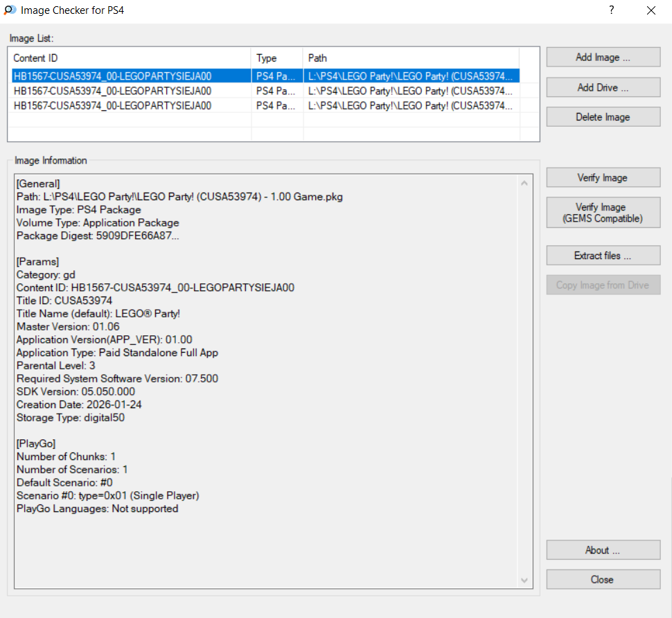Click the plain Verify Image button
The image size is (672, 618).
coord(603,178)
